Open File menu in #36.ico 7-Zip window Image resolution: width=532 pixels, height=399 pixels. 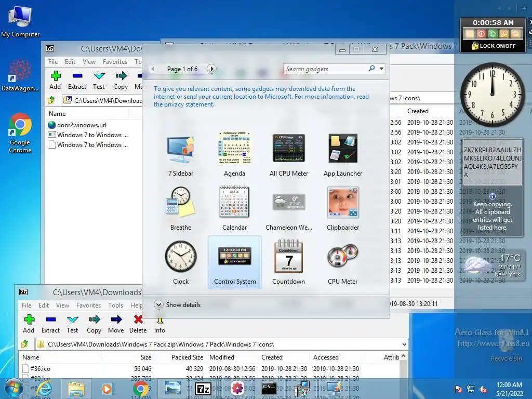pyautogui.click(x=26, y=305)
